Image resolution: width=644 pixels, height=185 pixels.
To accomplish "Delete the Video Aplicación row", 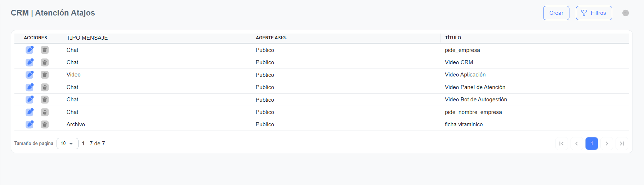I will (45, 75).
